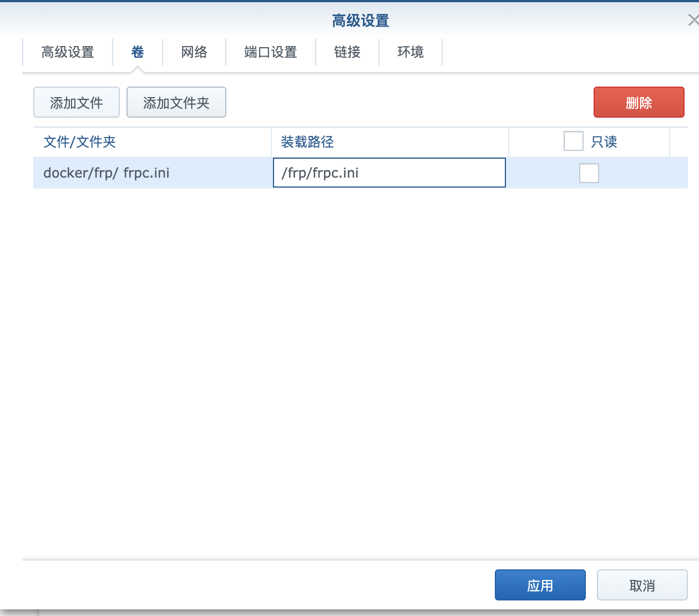This screenshot has height=616, width=699.
Task: Click the 装载路径 column header
Action: tap(390, 142)
